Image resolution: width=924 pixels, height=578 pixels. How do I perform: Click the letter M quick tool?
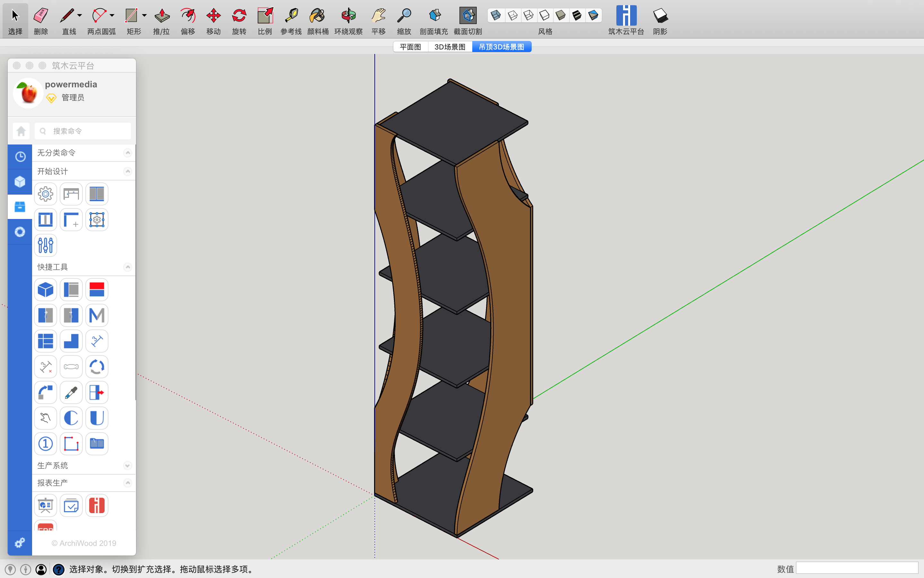click(x=97, y=315)
